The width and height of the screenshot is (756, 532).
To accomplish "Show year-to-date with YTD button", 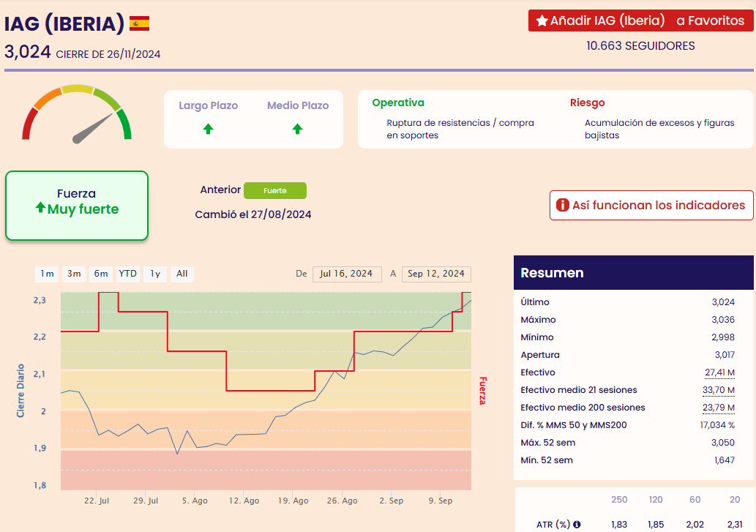I will pyautogui.click(x=128, y=274).
